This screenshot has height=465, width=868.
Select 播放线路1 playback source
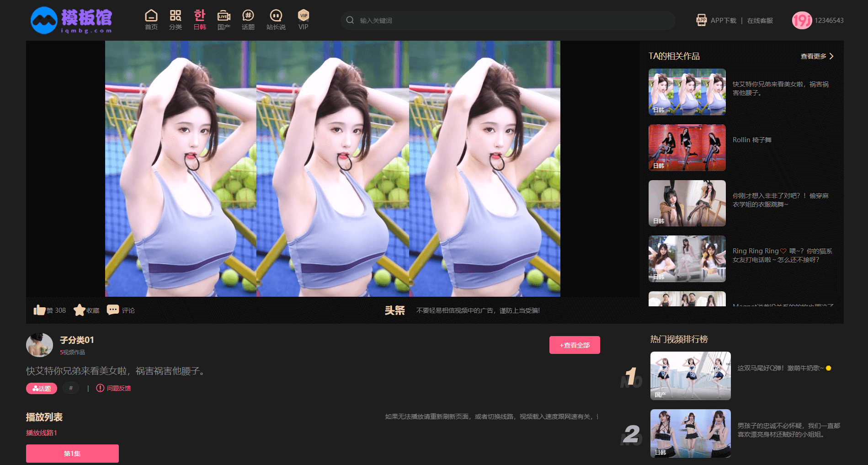coord(42,433)
